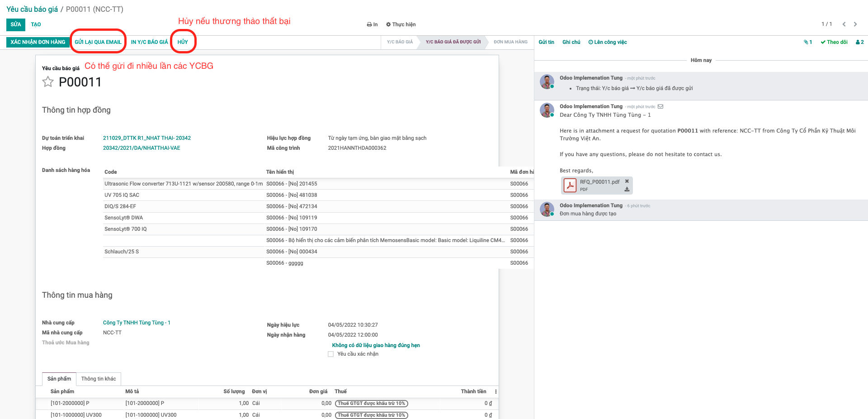Open supplier Công Ty TNHH Tùng Tùng link

[x=137, y=323]
